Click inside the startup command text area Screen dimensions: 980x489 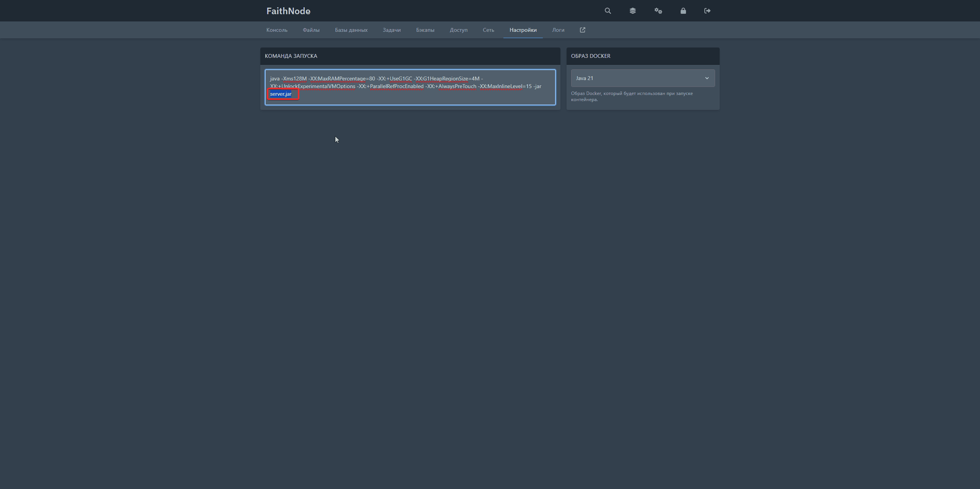click(421, 97)
